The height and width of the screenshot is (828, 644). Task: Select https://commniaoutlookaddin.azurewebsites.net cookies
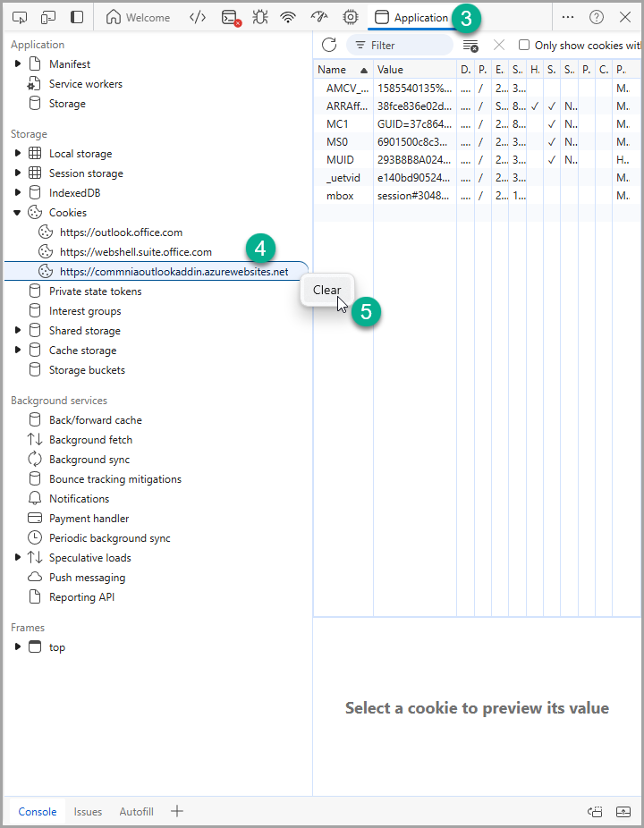pyautogui.click(x=157, y=272)
